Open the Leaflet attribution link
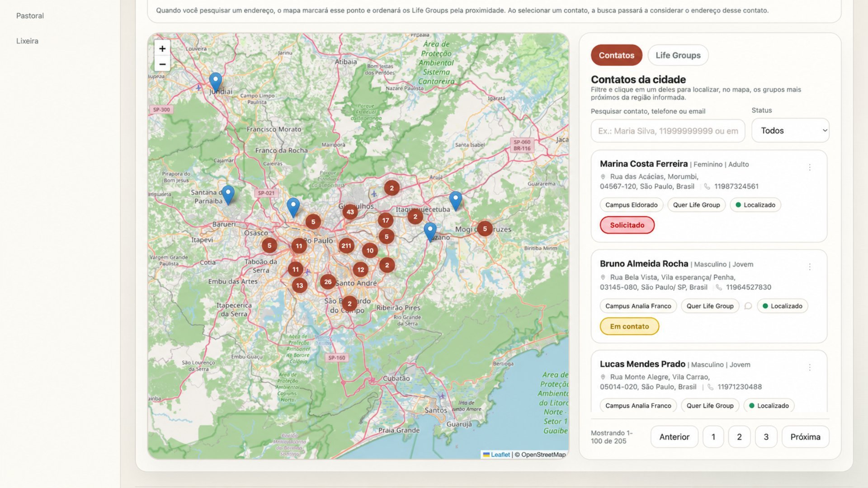This screenshot has height=488, width=868. point(500,455)
